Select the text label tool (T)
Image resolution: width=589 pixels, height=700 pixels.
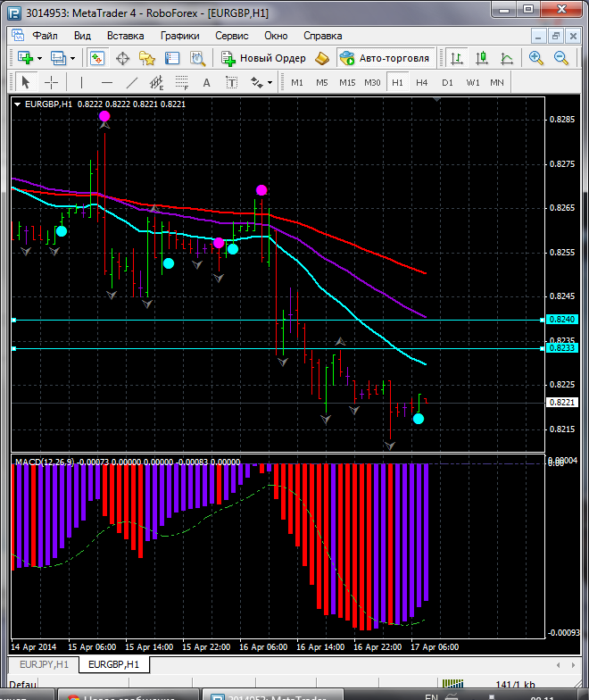232,82
